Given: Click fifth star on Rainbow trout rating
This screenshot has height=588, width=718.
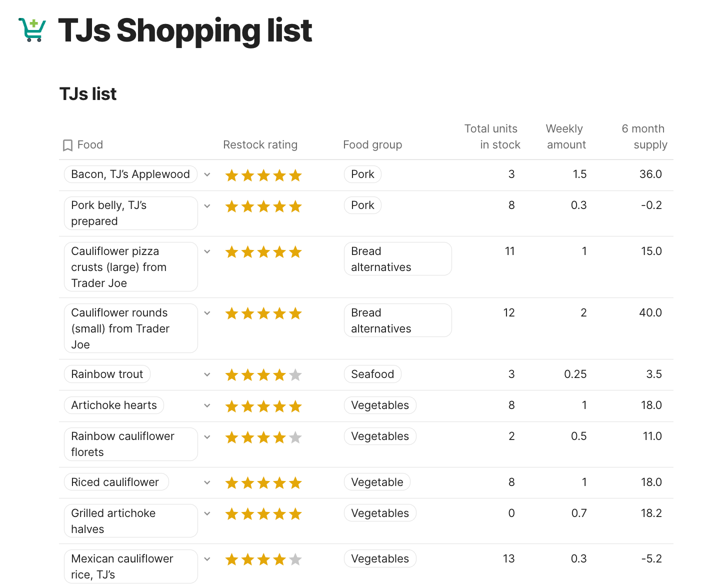Looking at the screenshot, I should (295, 375).
